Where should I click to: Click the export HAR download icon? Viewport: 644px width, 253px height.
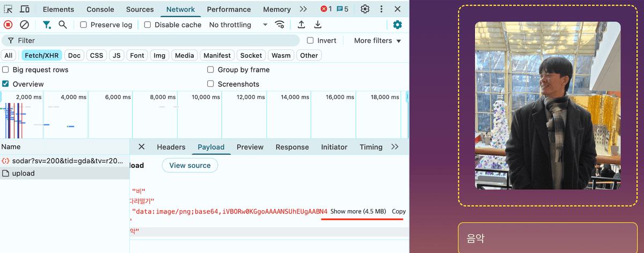[318, 25]
